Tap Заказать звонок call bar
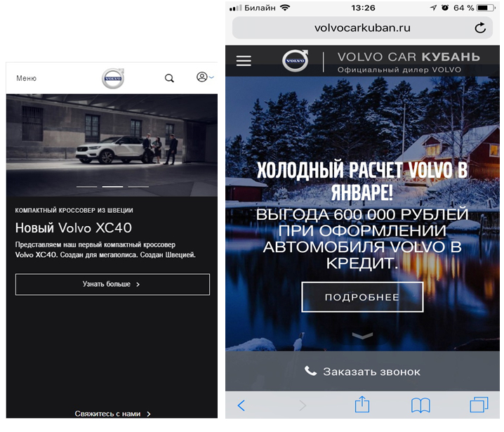504x432 pixels. (x=363, y=372)
